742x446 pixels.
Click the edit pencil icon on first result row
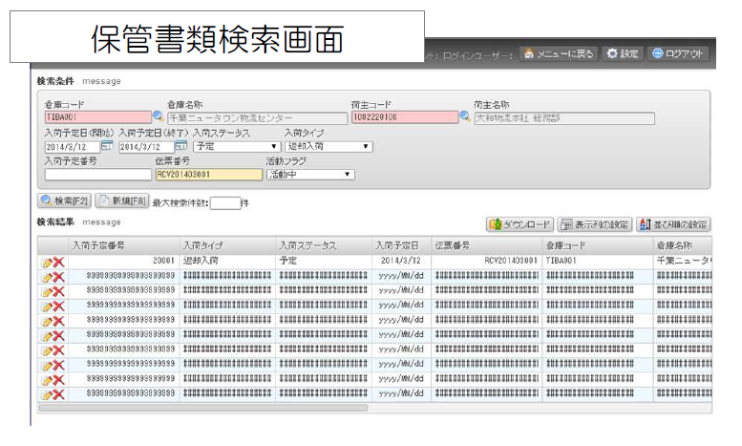(45, 262)
